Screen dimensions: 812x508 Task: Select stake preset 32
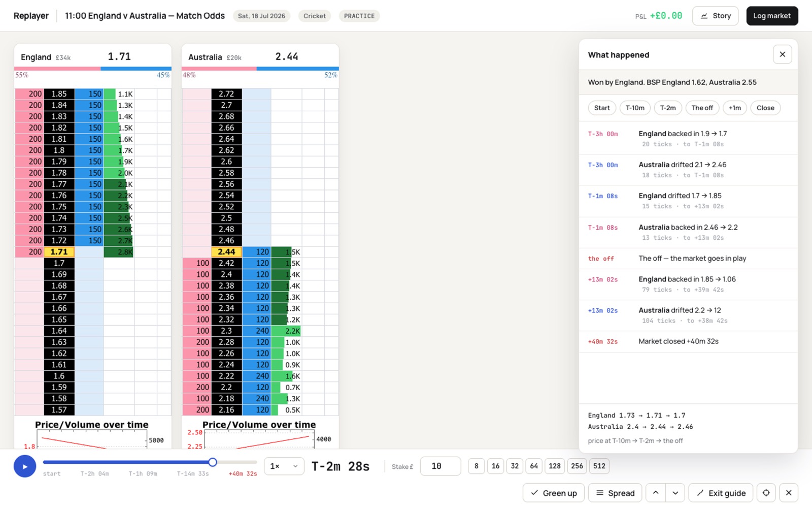pos(515,466)
